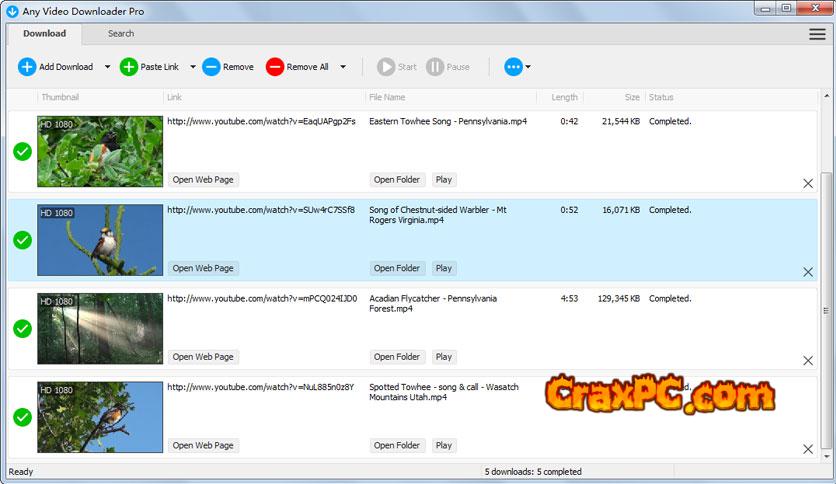Click the Add Download plus icon
The width and height of the screenshot is (836, 484).
coord(27,67)
